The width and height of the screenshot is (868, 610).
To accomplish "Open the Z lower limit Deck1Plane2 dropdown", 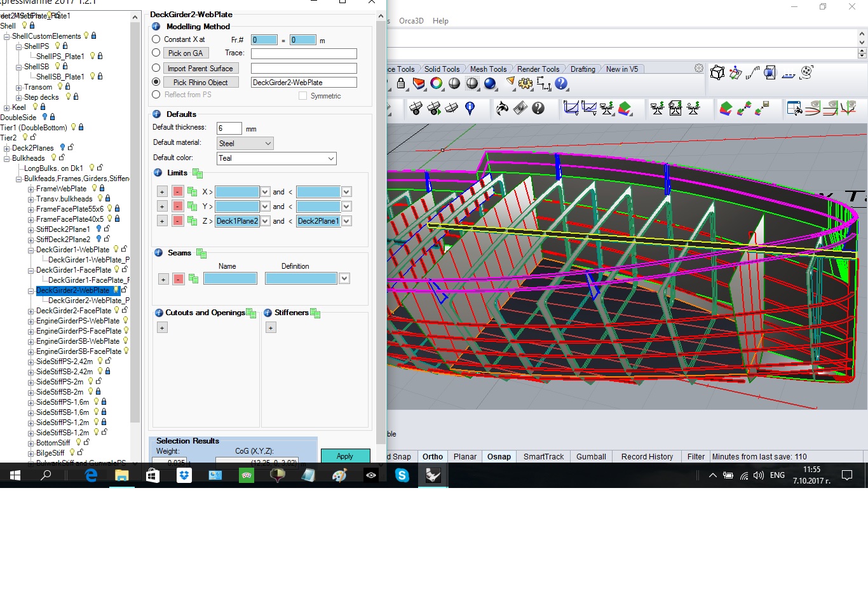I will (x=265, y=221).
